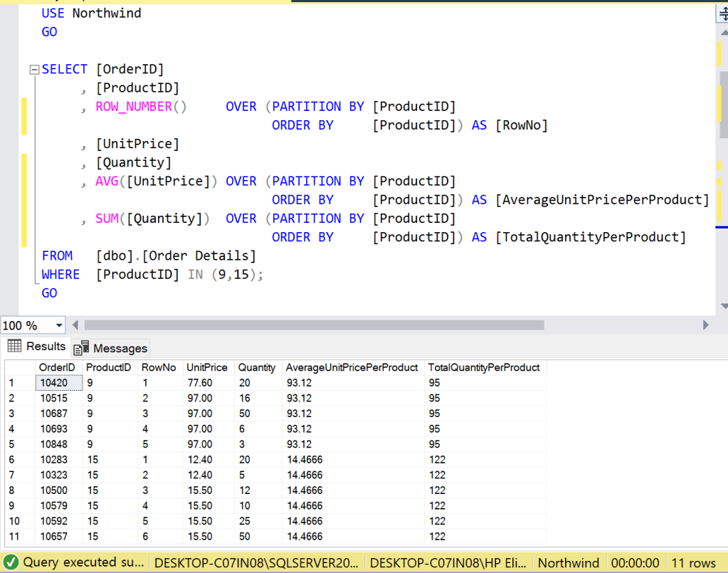The height and width of the screenshot is (573, 728).
Task: Select the Results tab
Action: [x=46, y=347]
